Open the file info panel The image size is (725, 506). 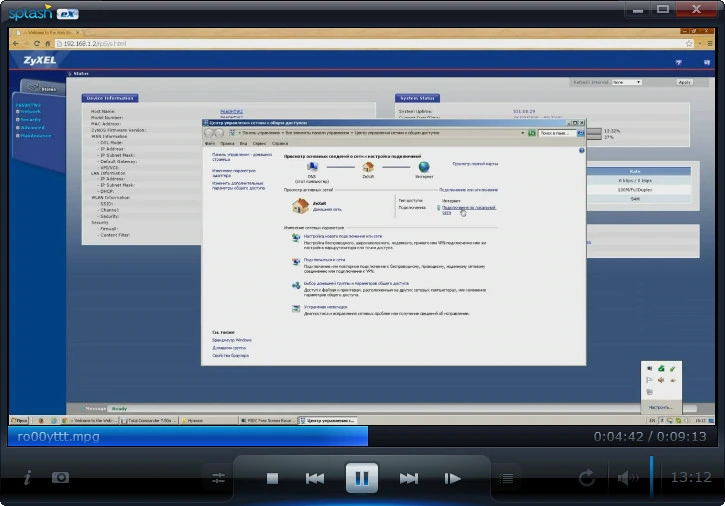coord(27,477)
